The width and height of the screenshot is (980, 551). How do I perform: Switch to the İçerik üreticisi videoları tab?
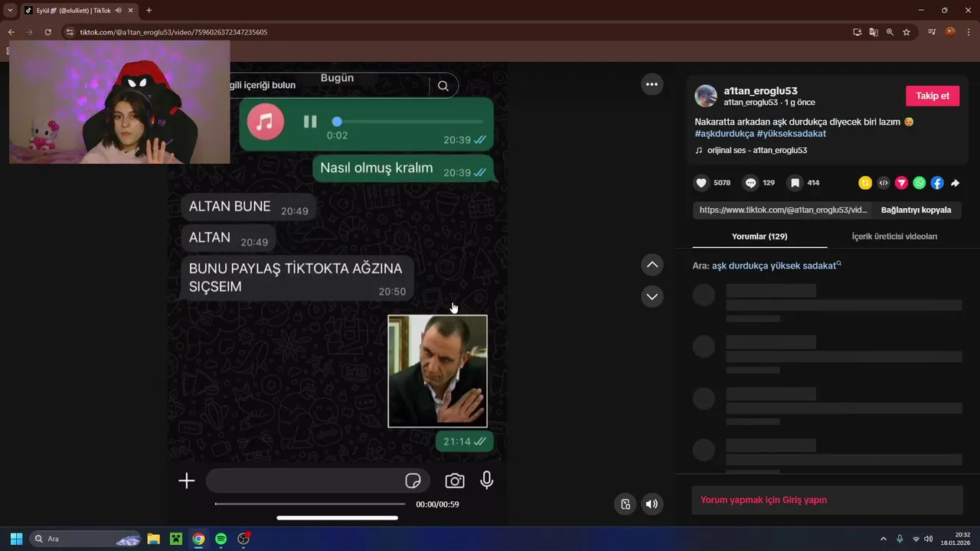(x=894, y=236)
